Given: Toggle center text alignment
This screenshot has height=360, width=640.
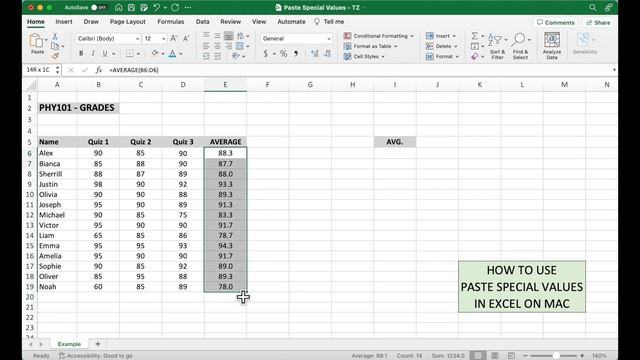Looking at the screenshot, I should 218,46.
